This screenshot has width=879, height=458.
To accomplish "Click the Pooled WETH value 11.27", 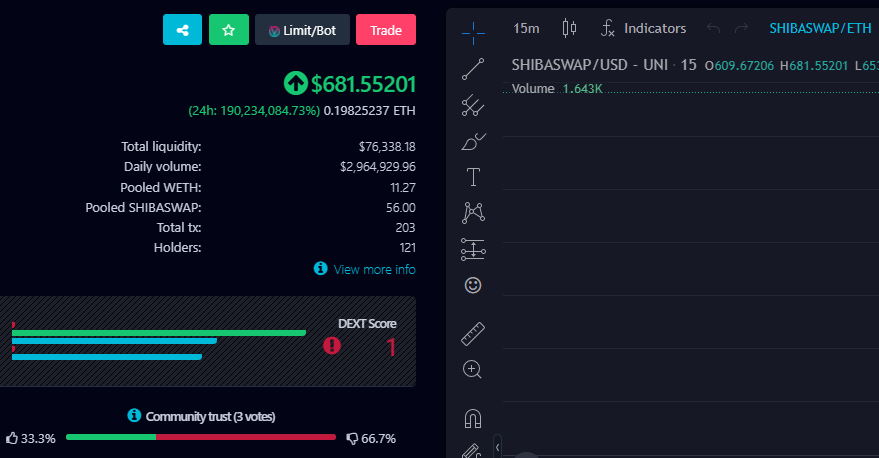I will click(403, 187).
